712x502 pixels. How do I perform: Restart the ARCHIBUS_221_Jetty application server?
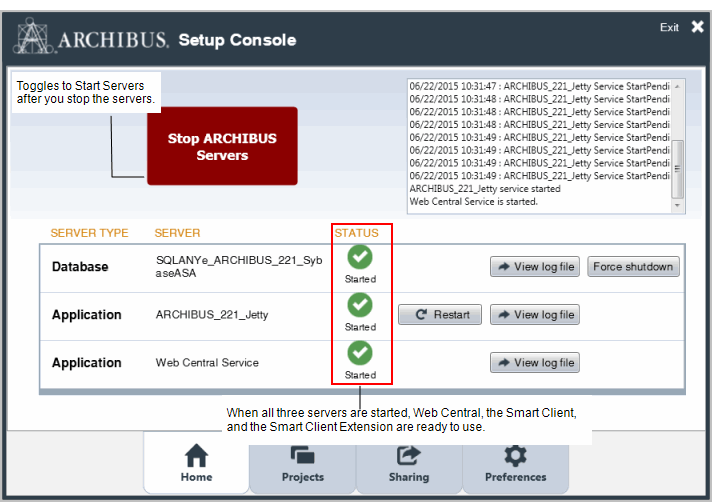coord(440,315)
